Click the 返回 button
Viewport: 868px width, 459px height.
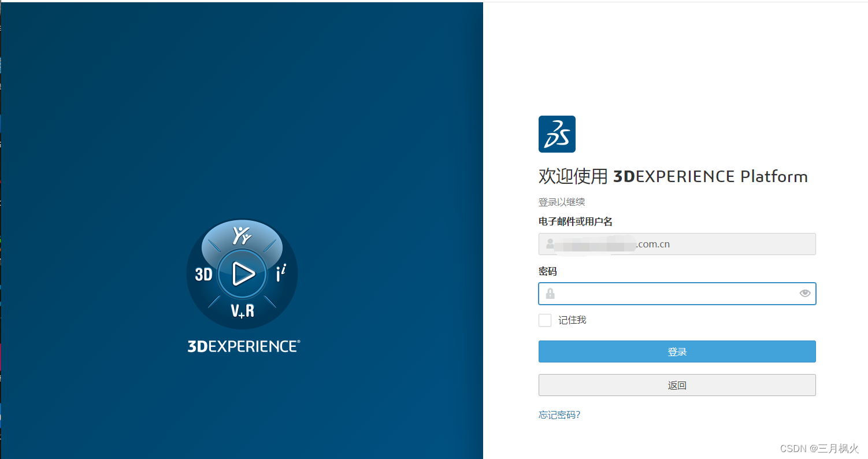point(677,385)
